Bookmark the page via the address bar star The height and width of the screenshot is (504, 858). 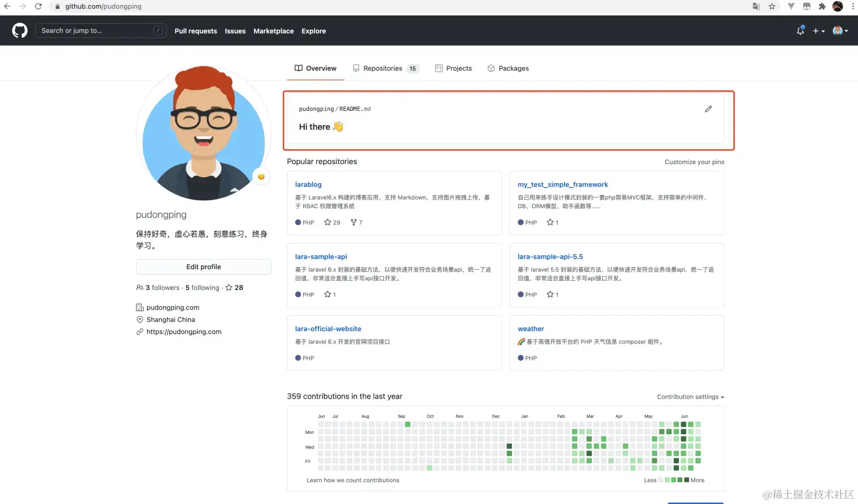pos(773,6)
